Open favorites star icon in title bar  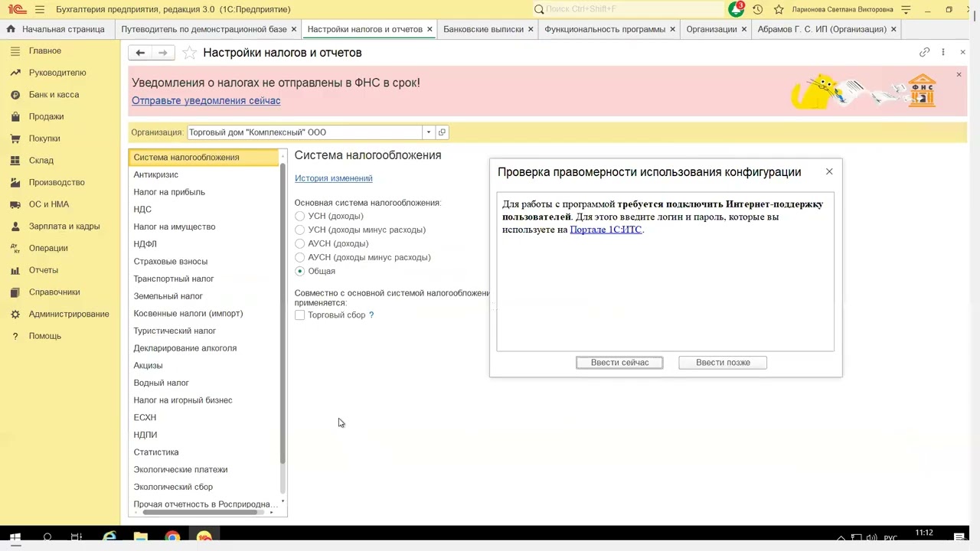click(779, 9)
